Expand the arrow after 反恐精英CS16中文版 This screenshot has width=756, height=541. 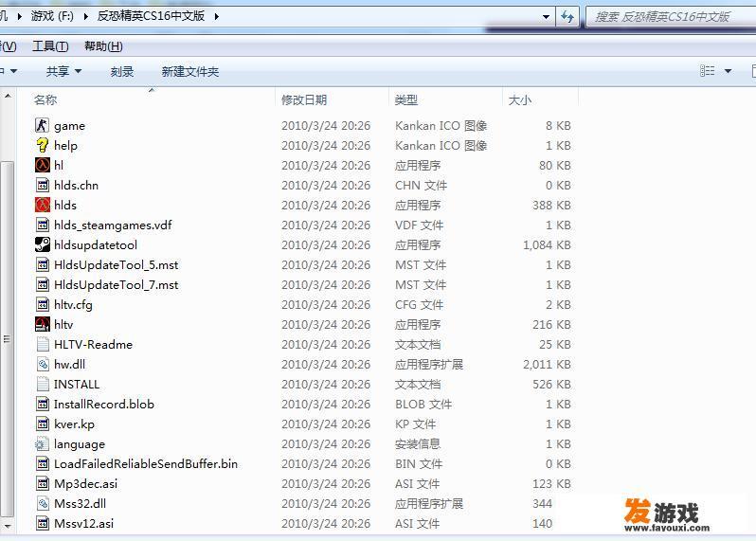click(x=217, y=16)
